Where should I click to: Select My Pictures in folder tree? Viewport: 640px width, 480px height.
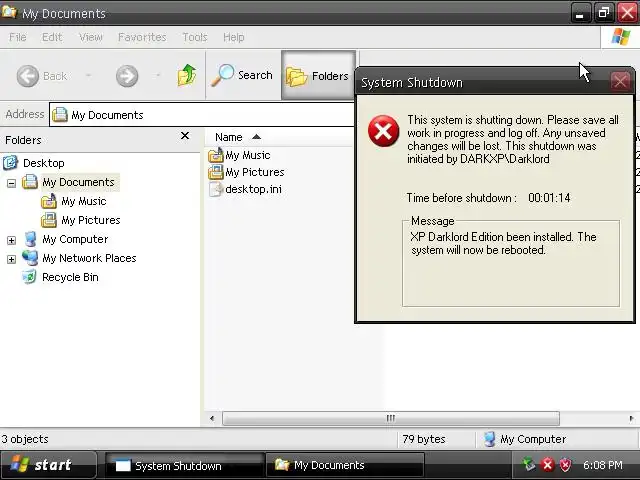[x=91, y=220]
